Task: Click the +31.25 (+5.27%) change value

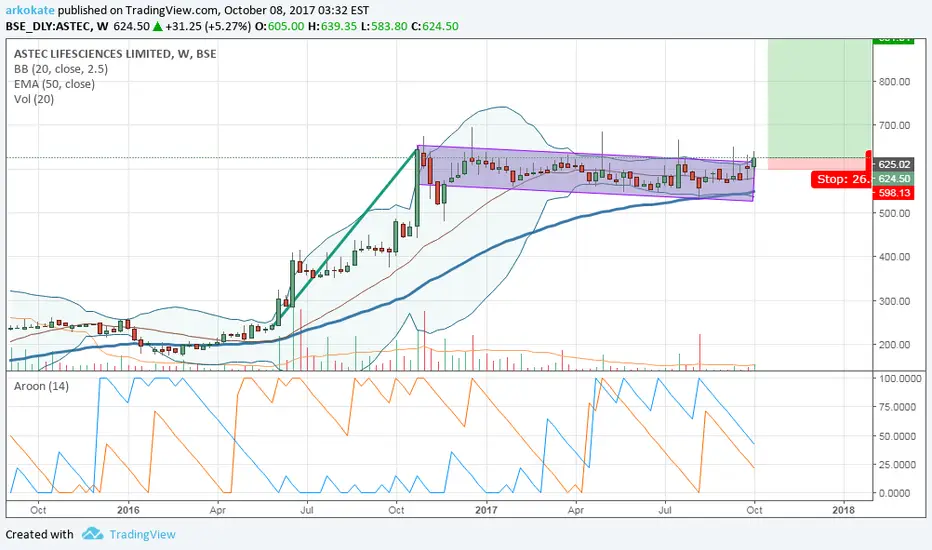Action: [x=208, y=26]
